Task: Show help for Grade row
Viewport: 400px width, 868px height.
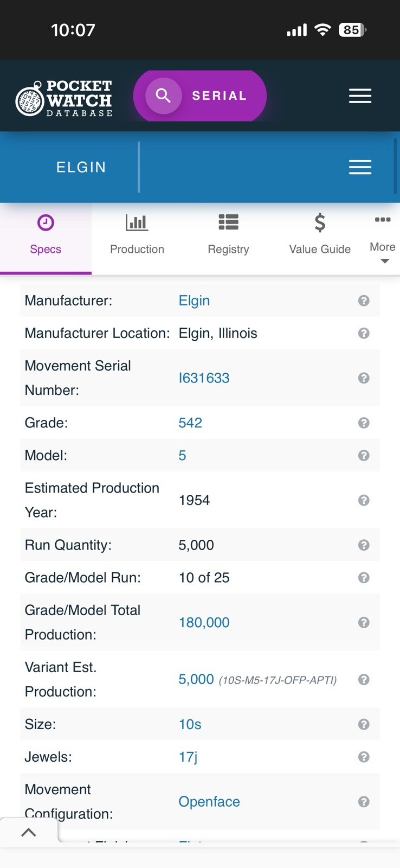Action: [x=364, y=423]
